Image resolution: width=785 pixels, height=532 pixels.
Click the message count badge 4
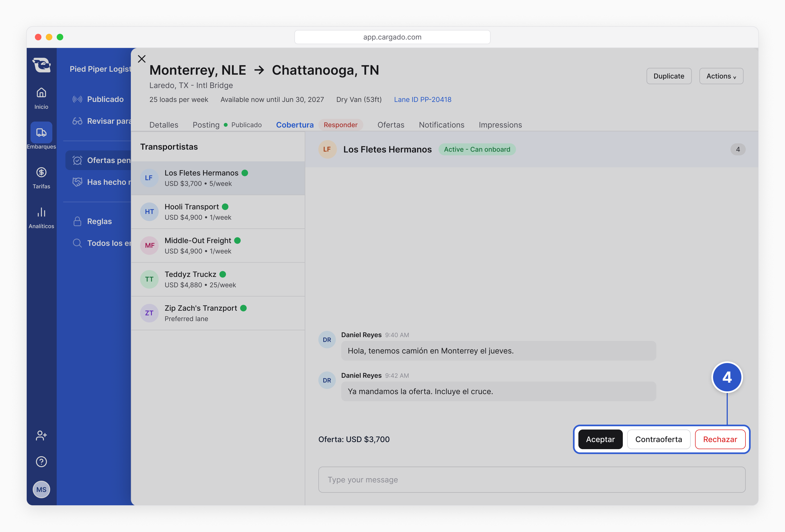coord(738,149)
